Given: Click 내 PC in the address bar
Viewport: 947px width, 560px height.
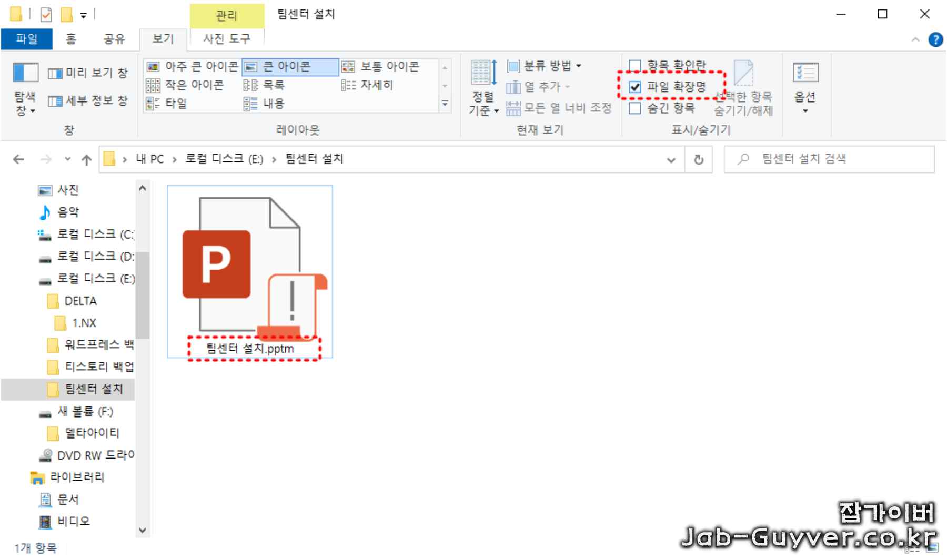Looking at the screenshot, I should click(x=150, y=159).
